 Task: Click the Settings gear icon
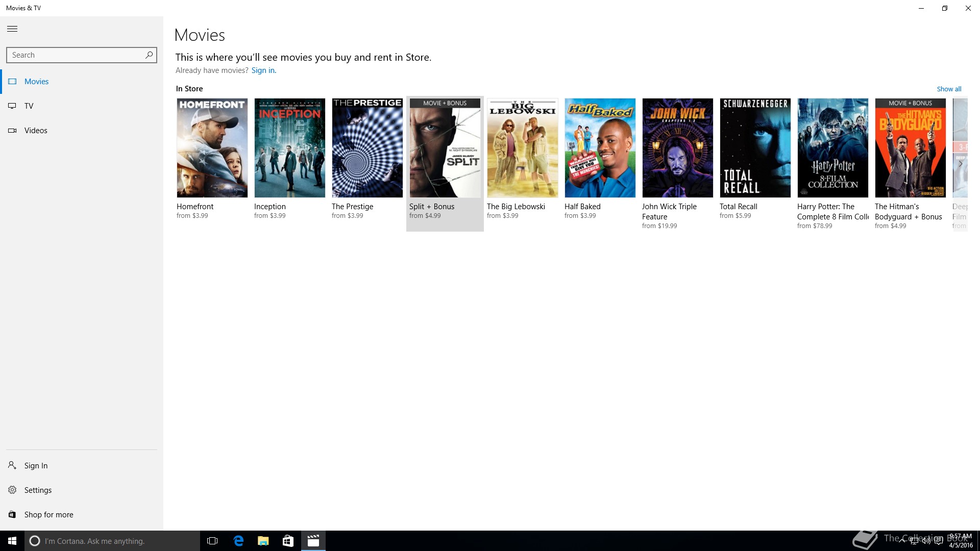12,490
